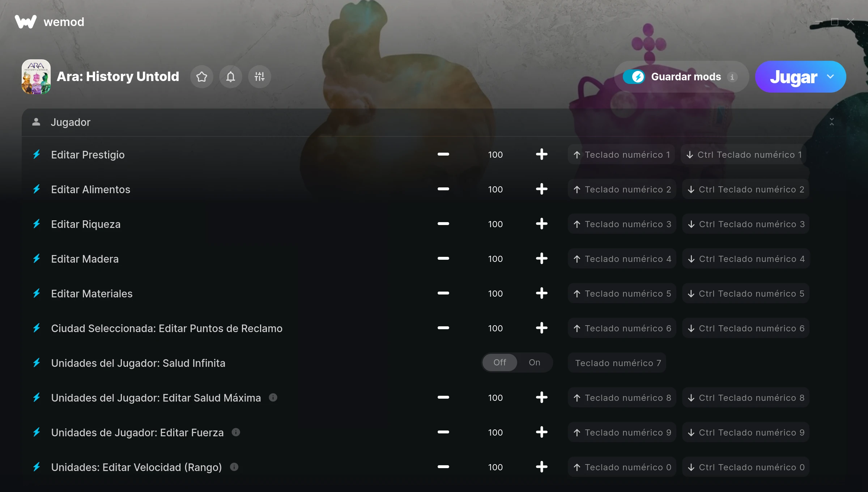Click the WeMod logo icon

(25, 22)
